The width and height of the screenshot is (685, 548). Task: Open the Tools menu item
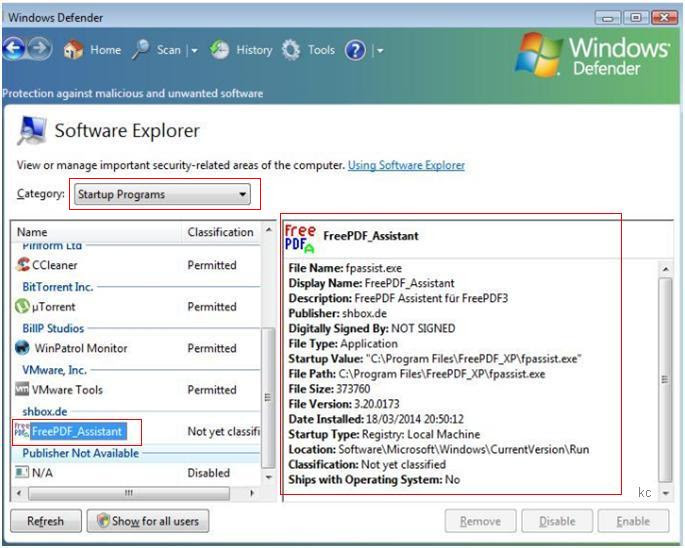coord(322,50)
